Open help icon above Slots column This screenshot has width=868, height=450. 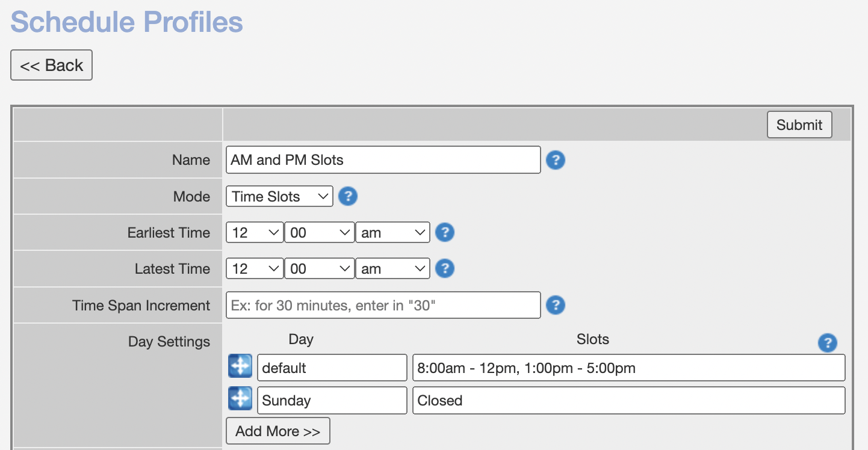pos(828,343)
